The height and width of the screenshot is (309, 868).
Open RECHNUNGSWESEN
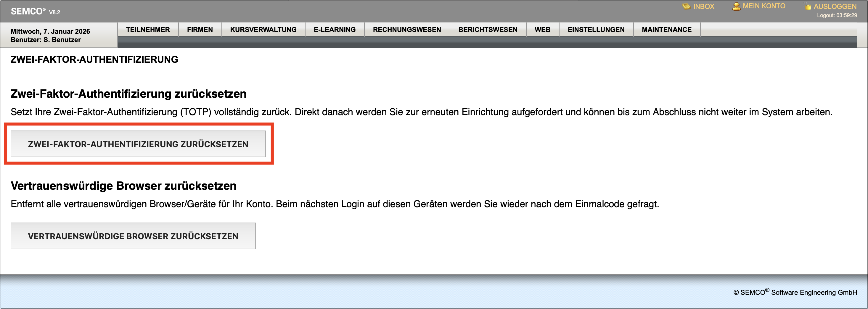tap(407, 29)
